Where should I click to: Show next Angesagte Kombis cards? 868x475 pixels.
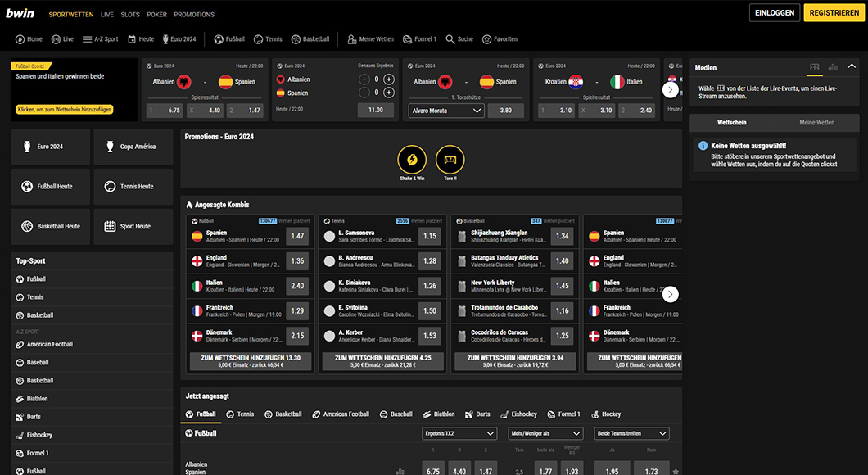[x=671, y=294]
